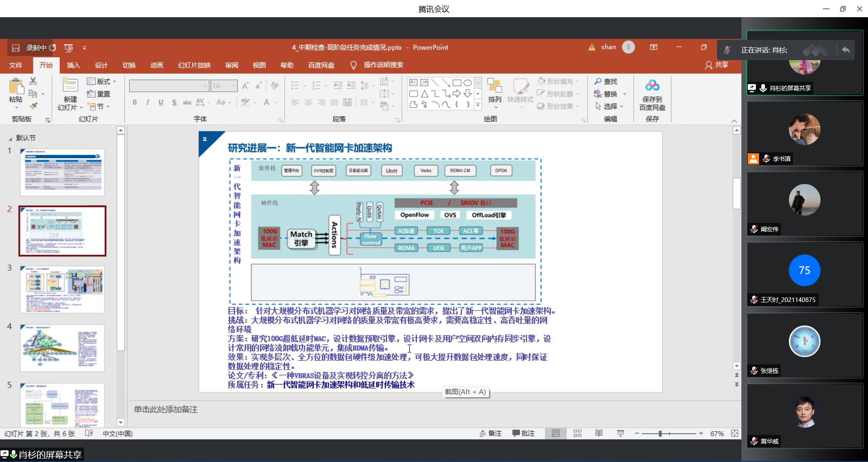Image resolution: width=868 pixels, height=462 pixels.
Task: Click the Paste icon in the clipboard group
Action: tap(16, 87)
